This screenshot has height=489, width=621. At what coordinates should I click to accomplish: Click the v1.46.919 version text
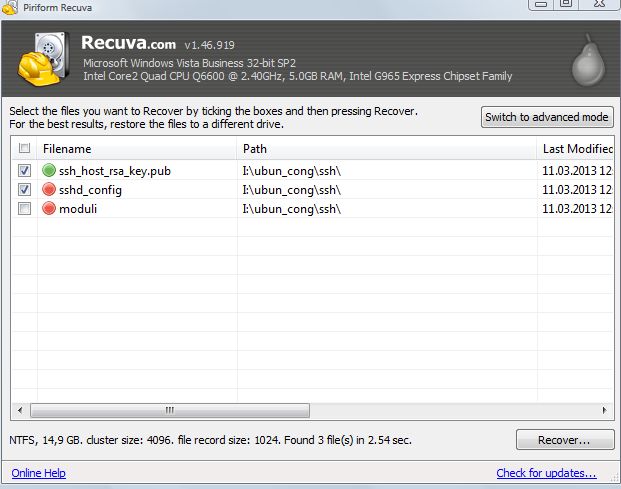(x=210, y=45)
